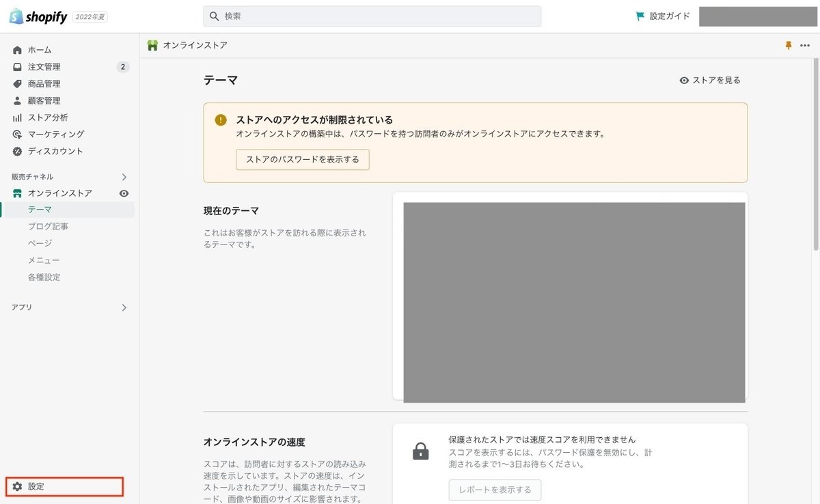Click the inbox icon beside 注文管理

coord(17,67)
